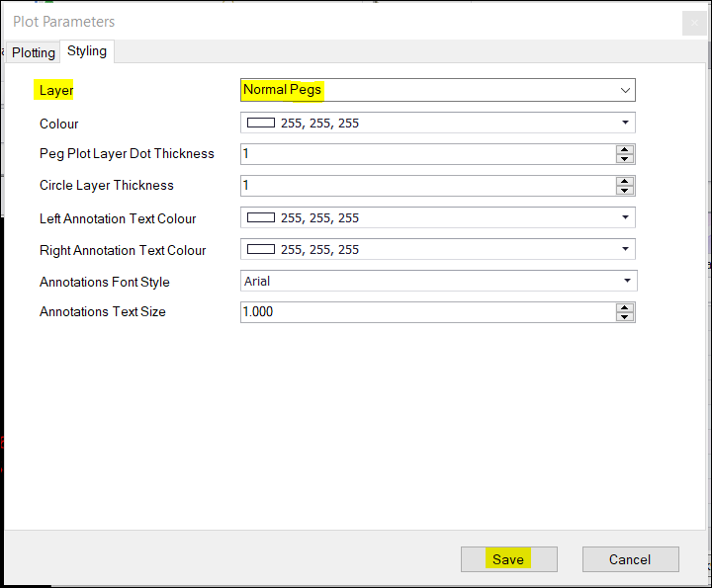This screenshot has height=588, width=712.
Task: Decrease Circle Layer Thickness value
Action: pos(624,190)
